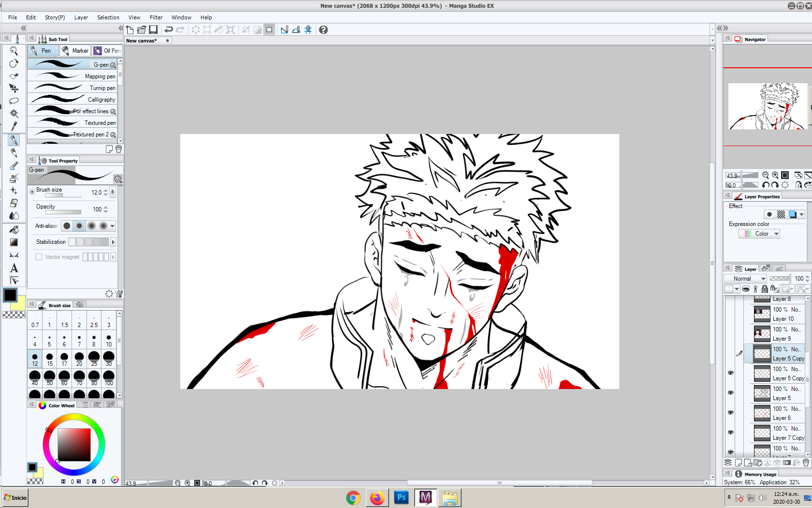Select the Airbrush tool
The width and height of the screenshot is (812, 508).
[x=14, y=178]
